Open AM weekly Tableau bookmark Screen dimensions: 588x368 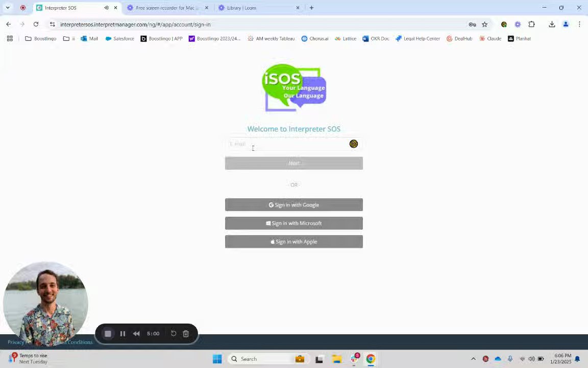point(271,38)
